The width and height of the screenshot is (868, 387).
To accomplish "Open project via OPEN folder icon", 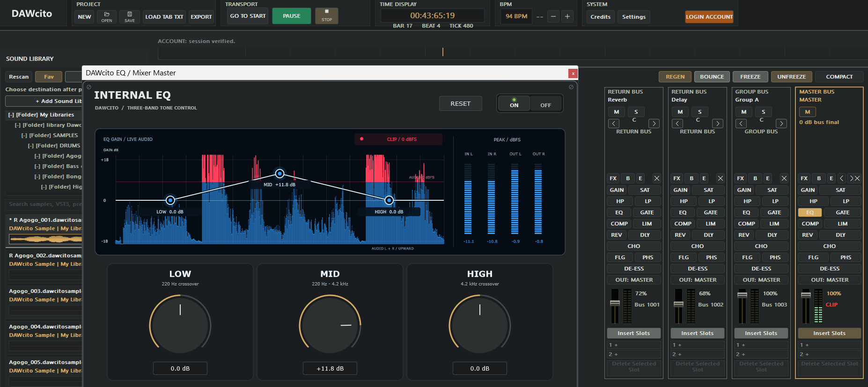I will pyautogui.click(x=107, y=17).
